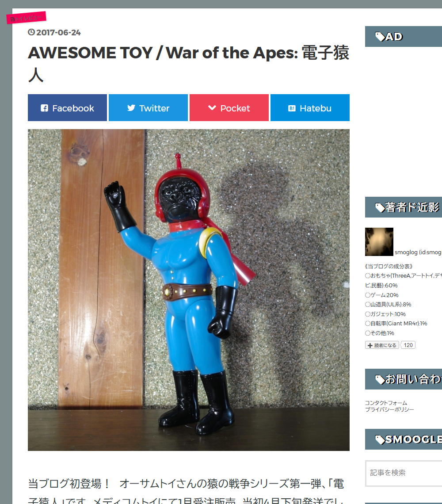
Task: Open the smoglog profile link
Action: point(418,252)
